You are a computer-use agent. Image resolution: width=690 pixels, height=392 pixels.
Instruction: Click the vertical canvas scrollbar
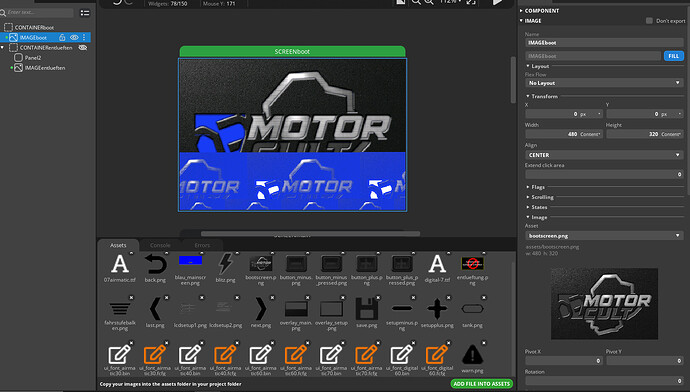pos(513,80)
